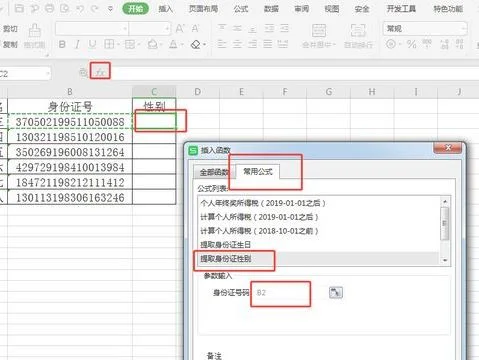The width and height of the screenshot is (479, 360).
Task: Open the 开发工具 ribbon tab
Action: (401, 9)
